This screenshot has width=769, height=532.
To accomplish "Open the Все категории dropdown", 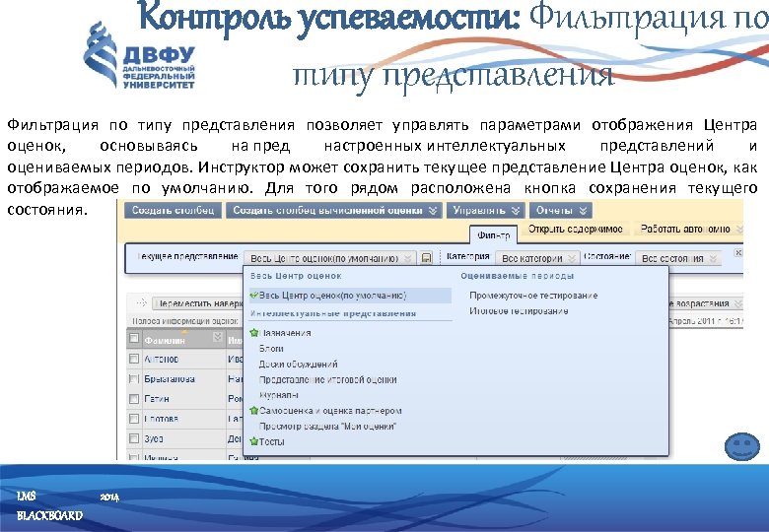I will 536,258.
